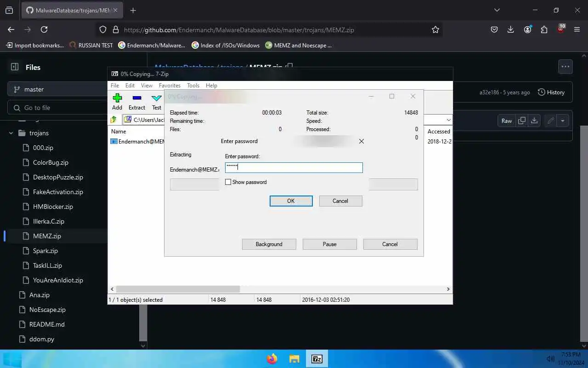
Task: Download raw file icon on GitHub
Action: click(x=534, y=121)
